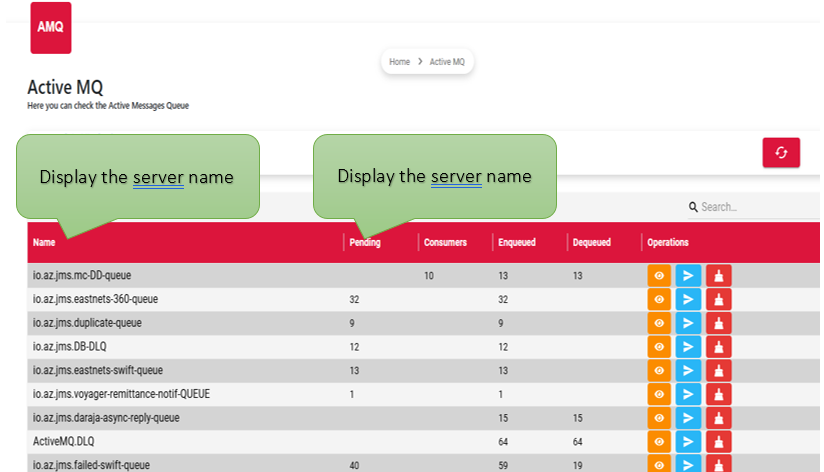Purge voyager-remittance-notif-QUEUE
The width and height of the screenshot is (824, 472).
pyautogui.click(x=718, y=394)
